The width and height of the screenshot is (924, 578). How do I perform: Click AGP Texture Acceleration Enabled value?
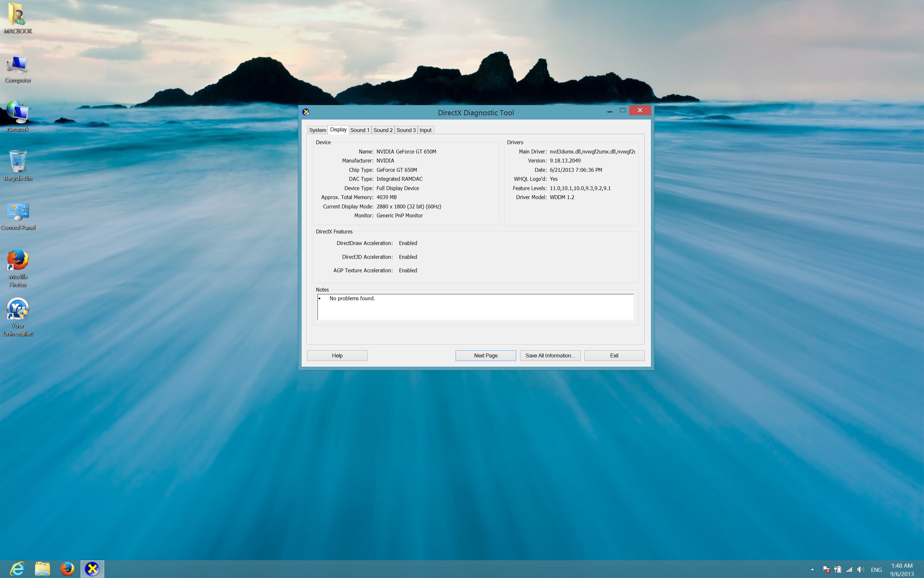[x=408, y=270]
